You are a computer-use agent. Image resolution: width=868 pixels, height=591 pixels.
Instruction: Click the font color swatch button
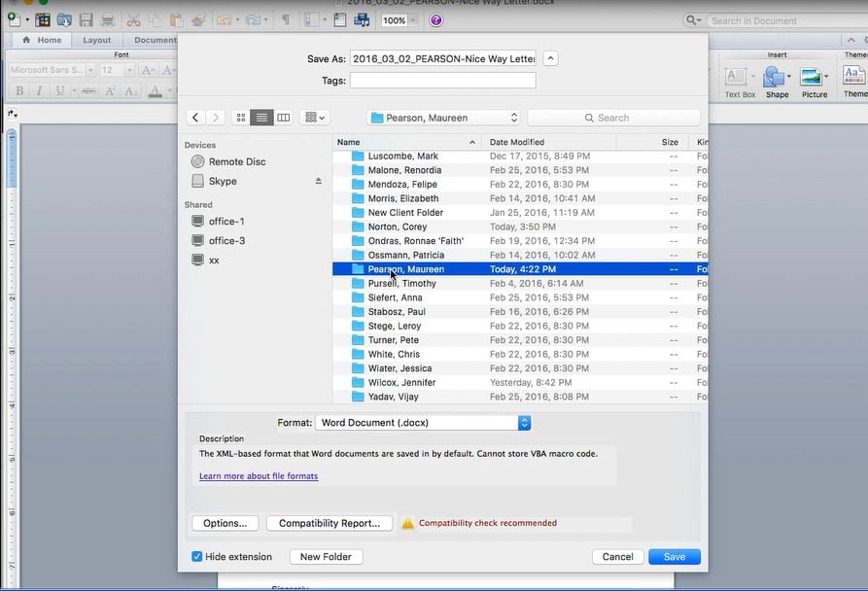(x=156, y=91)
